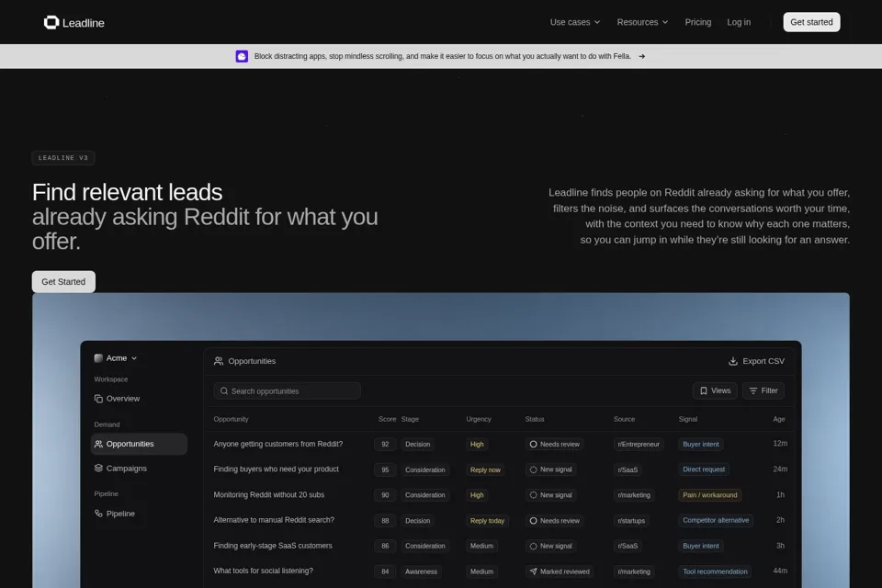Click the Fella banner text link

coord(442,56)
